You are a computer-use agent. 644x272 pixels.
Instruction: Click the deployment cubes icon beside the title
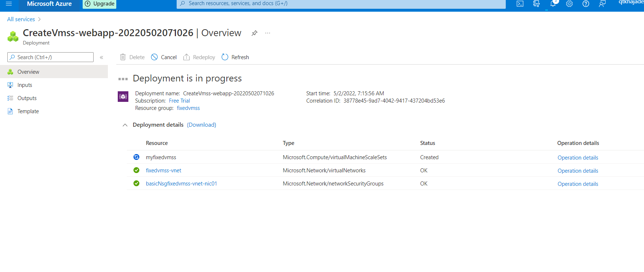click(13, 36)
